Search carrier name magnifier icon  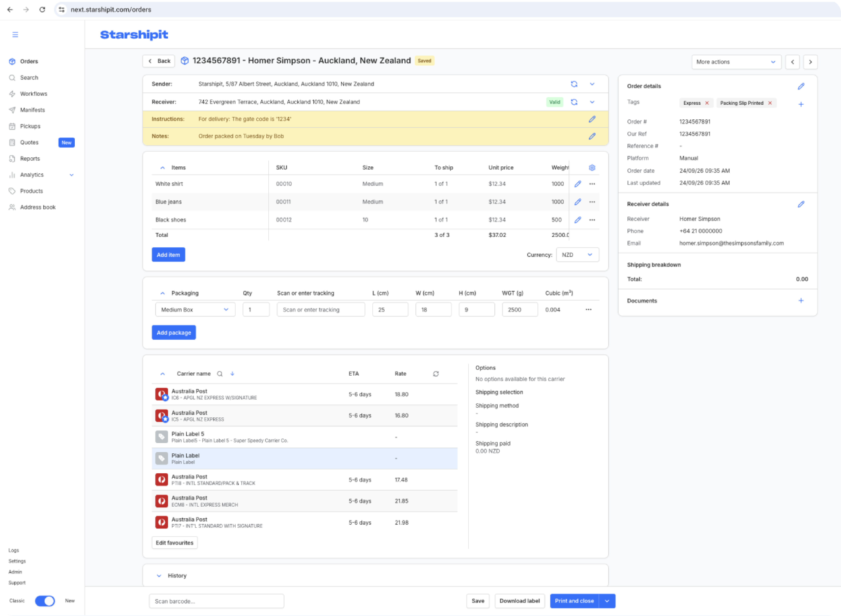pos(220,374)
